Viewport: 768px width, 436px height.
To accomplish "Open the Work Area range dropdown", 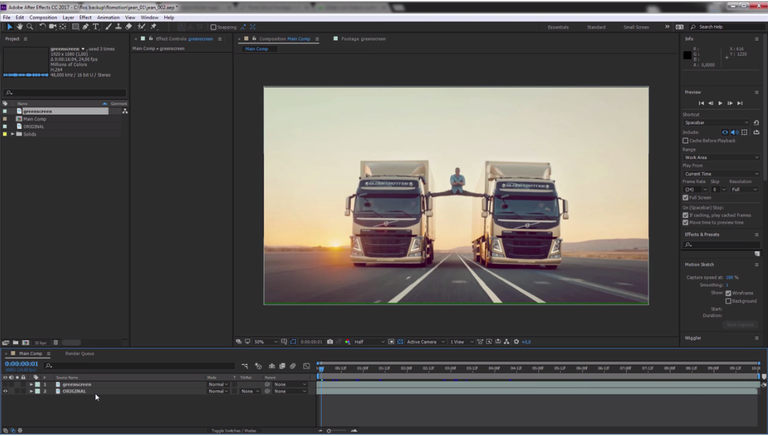I will tap(721, 158).
